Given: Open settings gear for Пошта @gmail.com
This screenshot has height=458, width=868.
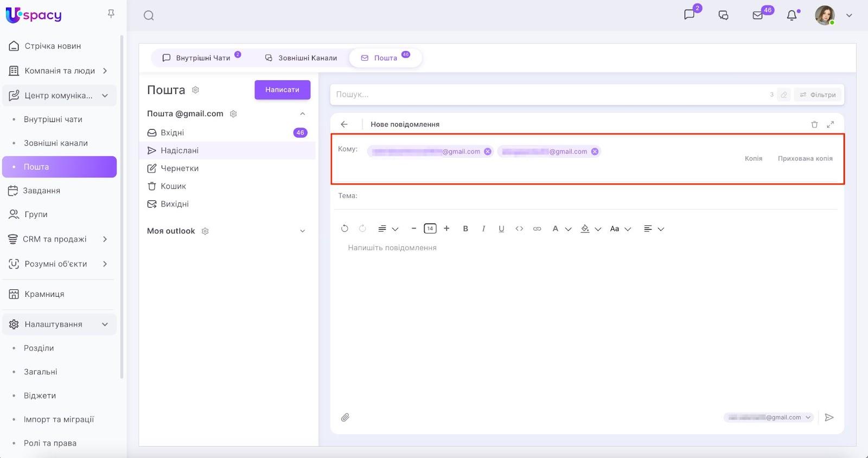Looking at the screenshot, I should pos(233,114).
